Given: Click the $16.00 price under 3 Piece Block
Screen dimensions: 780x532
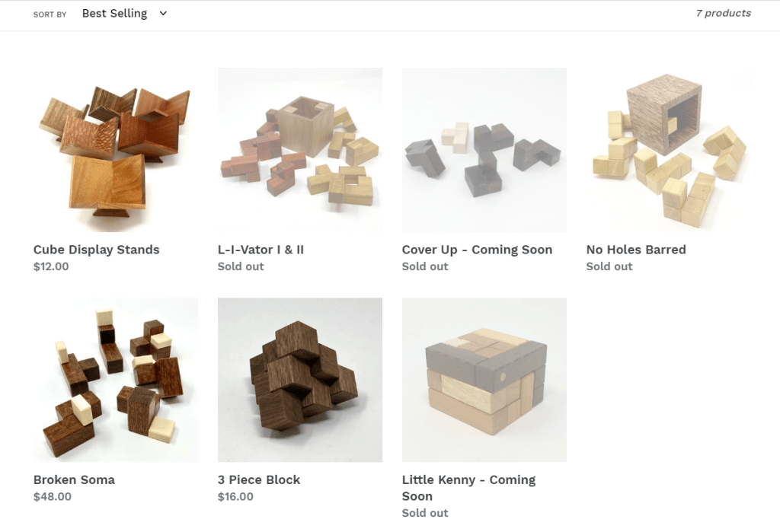Looking at the screenshot, I should pos(236,497).
